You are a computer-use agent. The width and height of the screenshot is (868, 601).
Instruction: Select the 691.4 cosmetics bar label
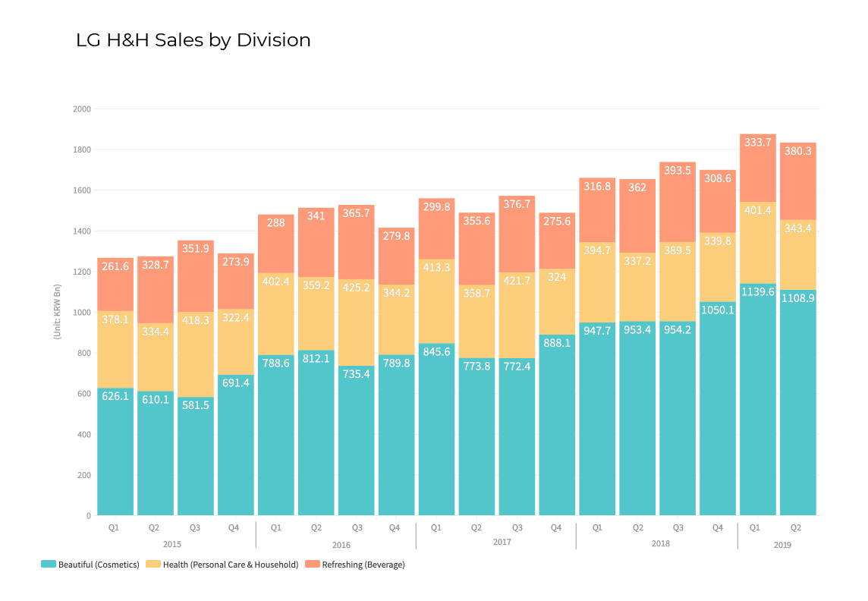236,383
